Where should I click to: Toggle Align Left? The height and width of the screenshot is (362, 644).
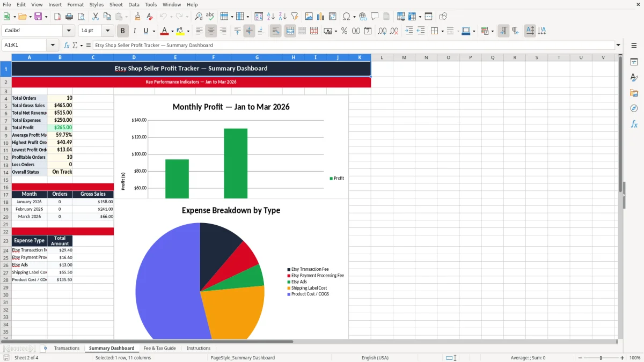pos(199,31)
